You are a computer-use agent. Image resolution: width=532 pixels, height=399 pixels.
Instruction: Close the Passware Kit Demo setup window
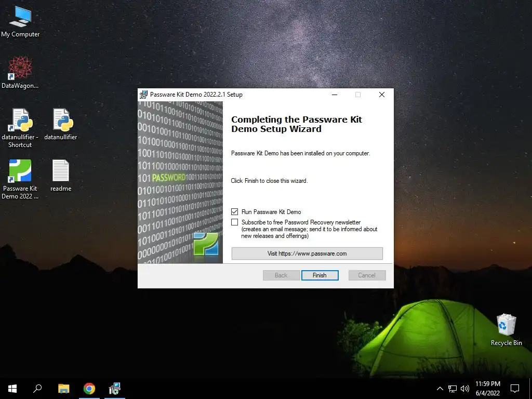coord(382,95)
